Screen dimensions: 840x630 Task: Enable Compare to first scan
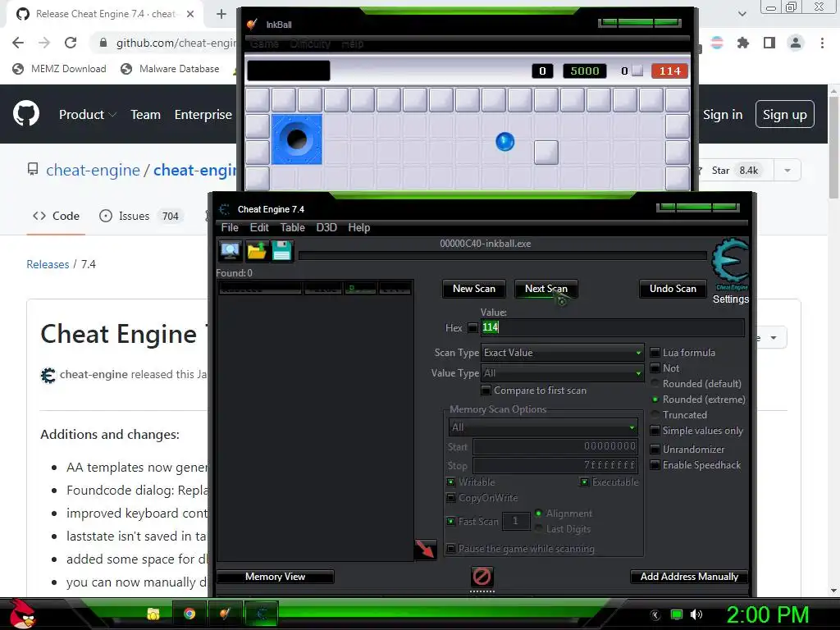(486, 390)
